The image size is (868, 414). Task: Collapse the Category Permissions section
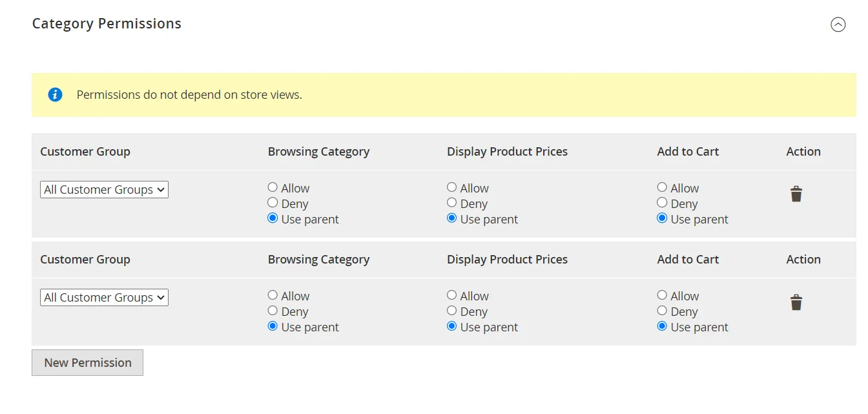pyautogui.click(x=838, y=24)
